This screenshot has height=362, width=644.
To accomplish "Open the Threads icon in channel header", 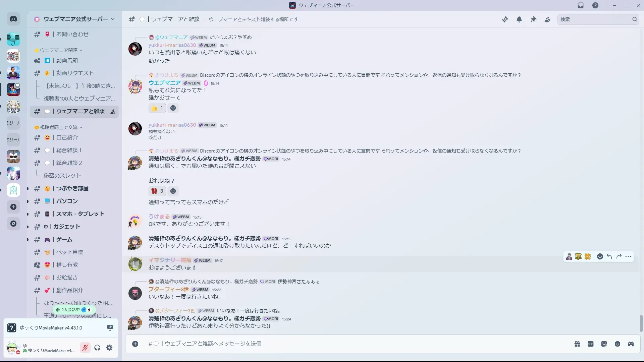I will pos(505,19).
